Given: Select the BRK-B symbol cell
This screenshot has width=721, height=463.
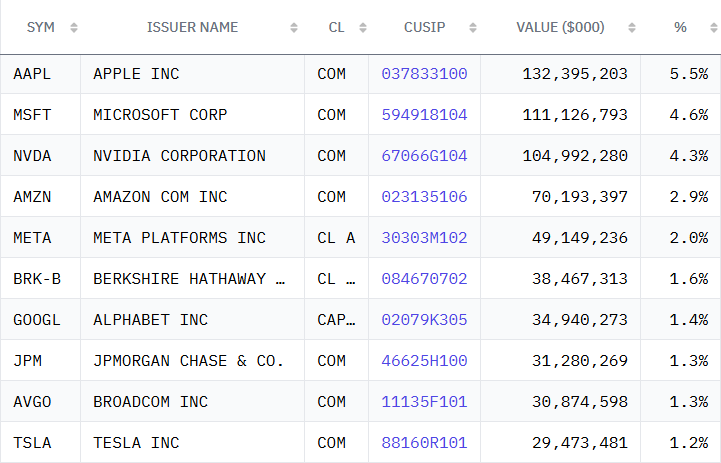Looking at the screenshot, I should point(40,279).
